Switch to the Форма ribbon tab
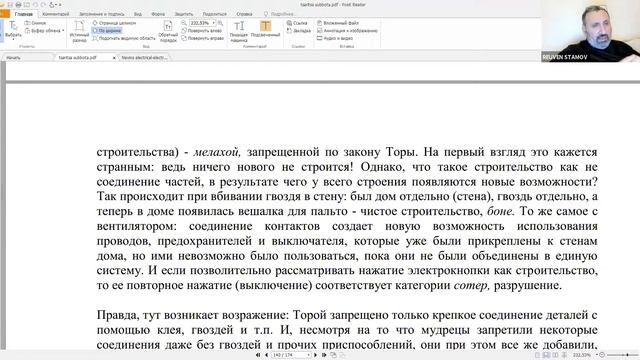Image resolution: width=640 pixels, height=360 pixels. pos(158,14)
